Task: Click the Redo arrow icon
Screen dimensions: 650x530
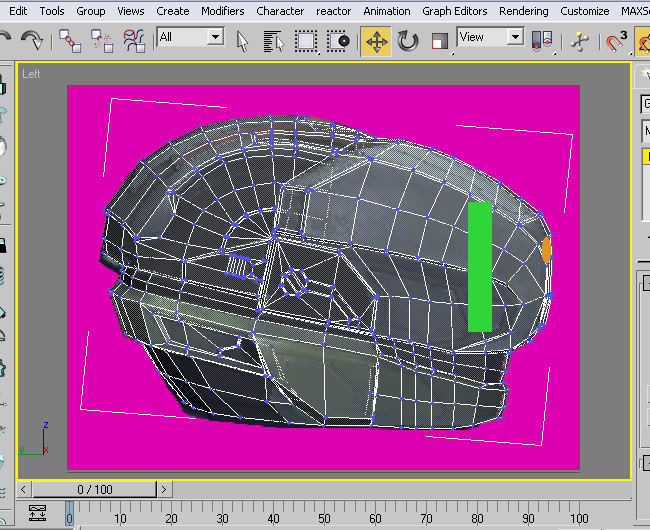Action: [32, 41]
